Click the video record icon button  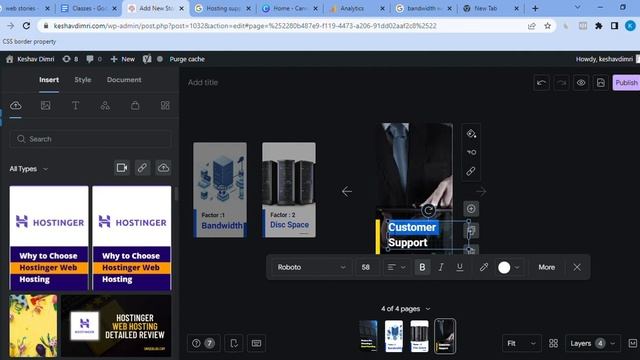[x=122, y=168]
